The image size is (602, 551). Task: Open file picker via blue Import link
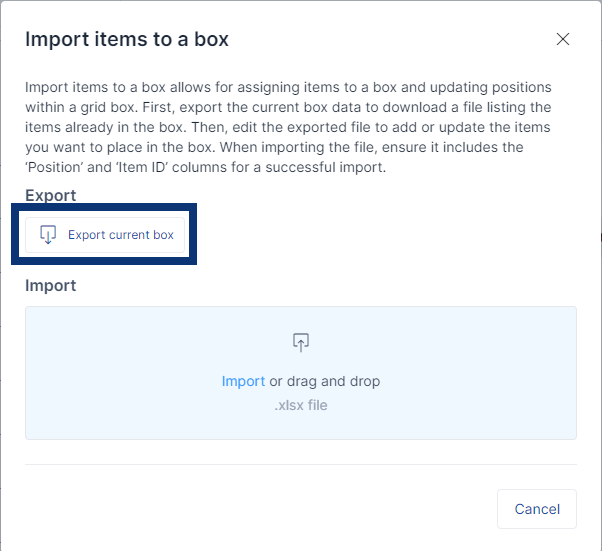point(243,381)
